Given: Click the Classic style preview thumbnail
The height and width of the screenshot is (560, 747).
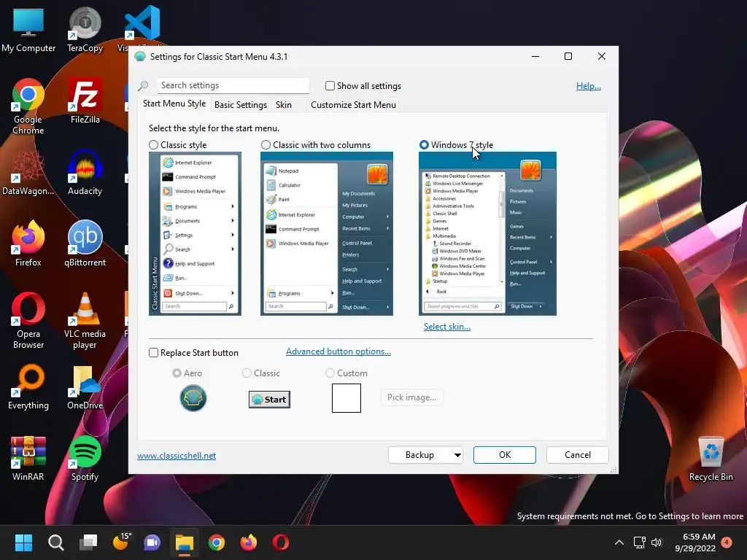Looking at the screenshot, I should (195, 233).
